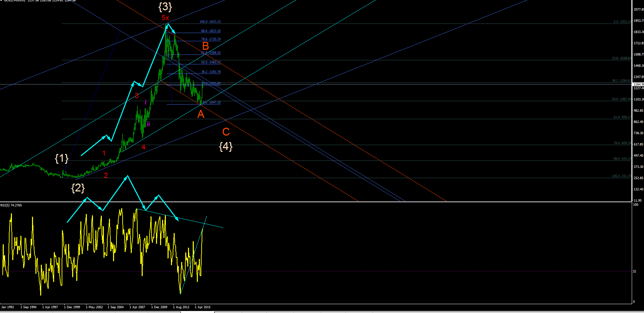Click the 738.30 price axis label
Image resolution: width=644 pixels, height=313 pixels.
pyautogui.click(x=639, y=133)
